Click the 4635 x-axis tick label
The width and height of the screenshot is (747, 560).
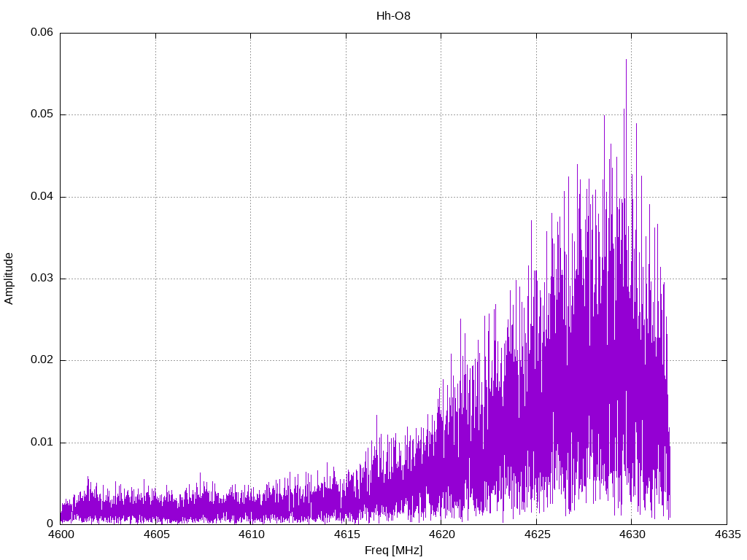[728, 534]
